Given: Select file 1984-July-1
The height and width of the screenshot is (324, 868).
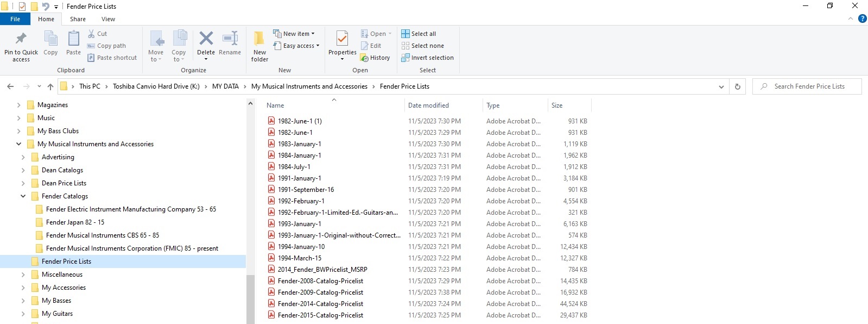Looking at the screenshot, I should (294, 167).
